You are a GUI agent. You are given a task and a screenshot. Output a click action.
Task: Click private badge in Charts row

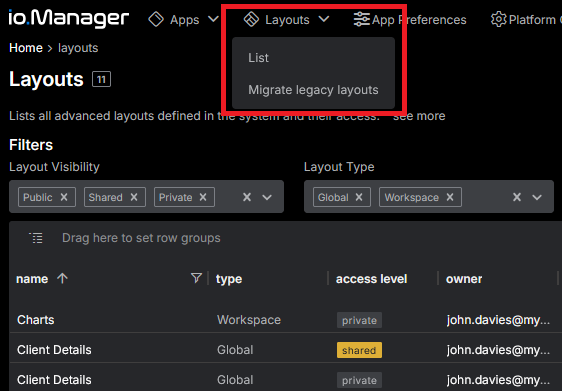click(x=359, y=320)
